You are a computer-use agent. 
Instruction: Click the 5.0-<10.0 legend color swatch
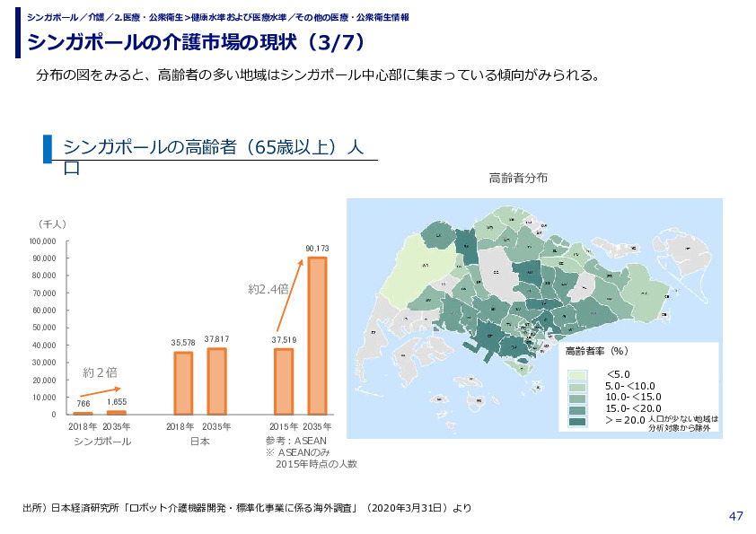(577, 387)
